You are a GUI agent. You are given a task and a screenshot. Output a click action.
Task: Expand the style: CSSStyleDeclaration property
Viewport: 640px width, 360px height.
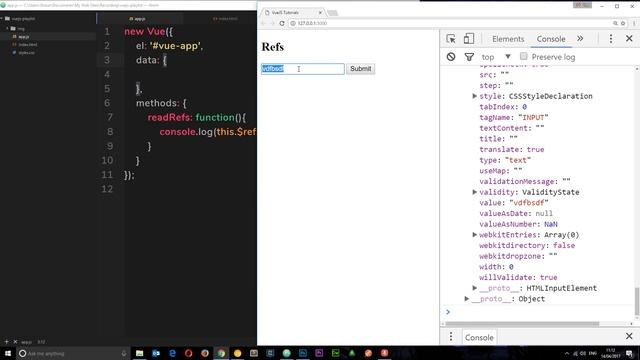474,96
